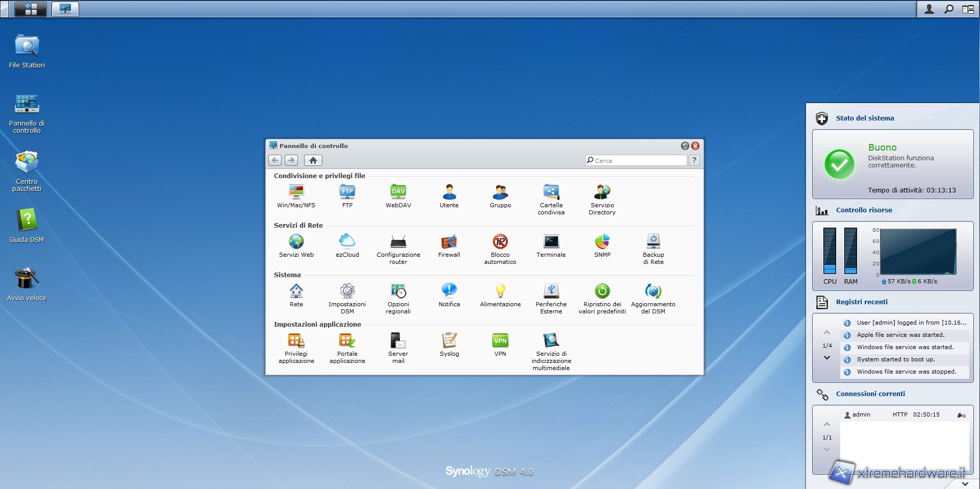This screenshot has width=980, height=489.
Task: Go to Control Panel home
Action: (x=313, y=160)
